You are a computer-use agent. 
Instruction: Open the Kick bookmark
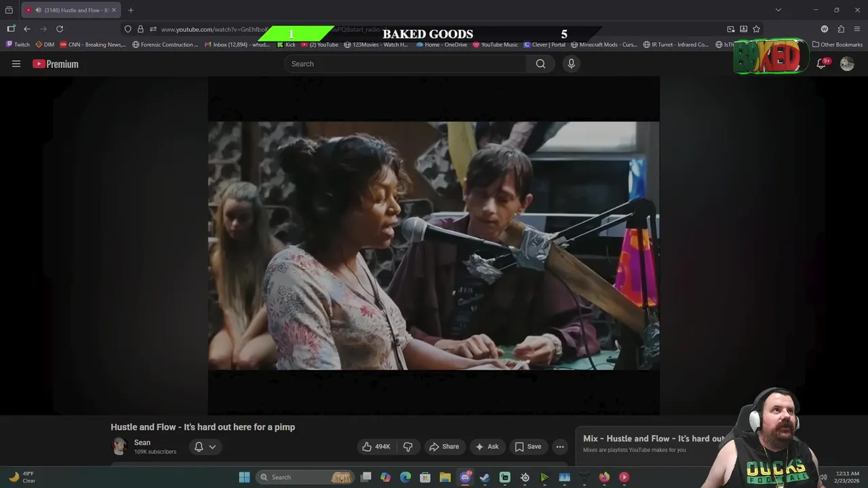(x=286, y=45)
